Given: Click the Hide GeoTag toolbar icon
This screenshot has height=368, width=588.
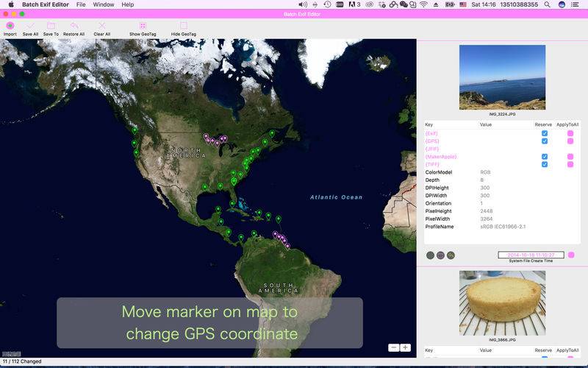Looking at the screenshot, I should pyautogui.click(x=184, y=26).
